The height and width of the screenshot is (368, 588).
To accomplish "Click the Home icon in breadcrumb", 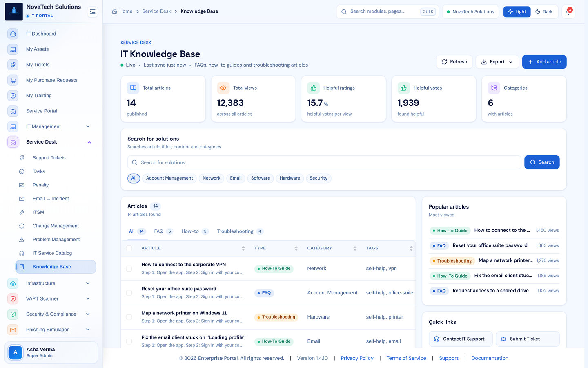I will [114, 11].
